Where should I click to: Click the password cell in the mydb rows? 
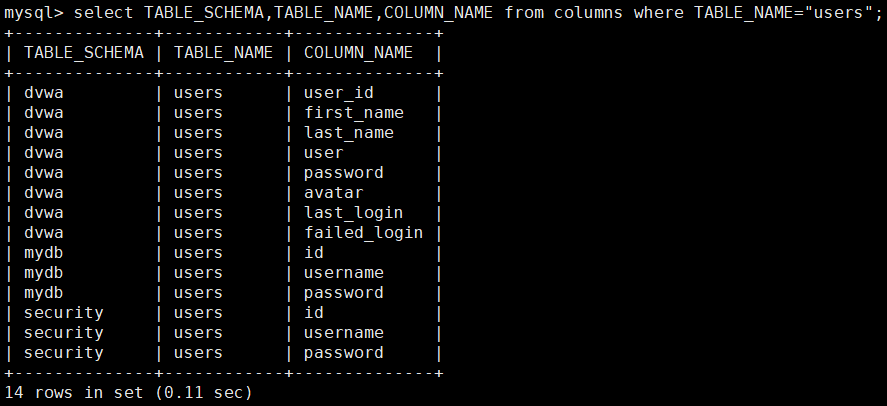click(x=343, y=293)
